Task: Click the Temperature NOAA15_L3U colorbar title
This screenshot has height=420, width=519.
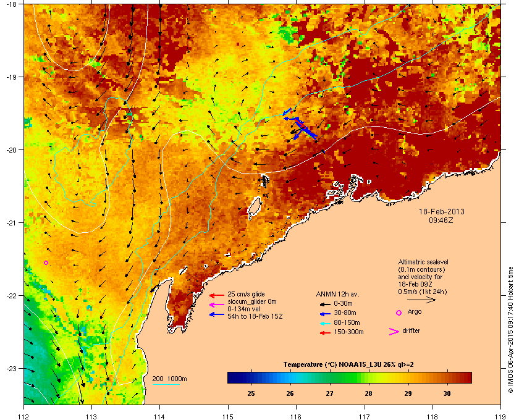Action: point(348,365)
